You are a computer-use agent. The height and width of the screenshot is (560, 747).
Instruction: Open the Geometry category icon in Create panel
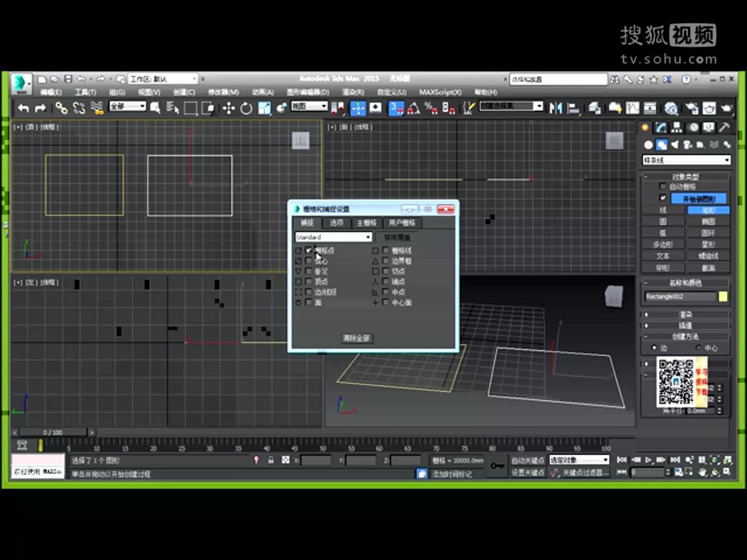click(x=648, y=144)
